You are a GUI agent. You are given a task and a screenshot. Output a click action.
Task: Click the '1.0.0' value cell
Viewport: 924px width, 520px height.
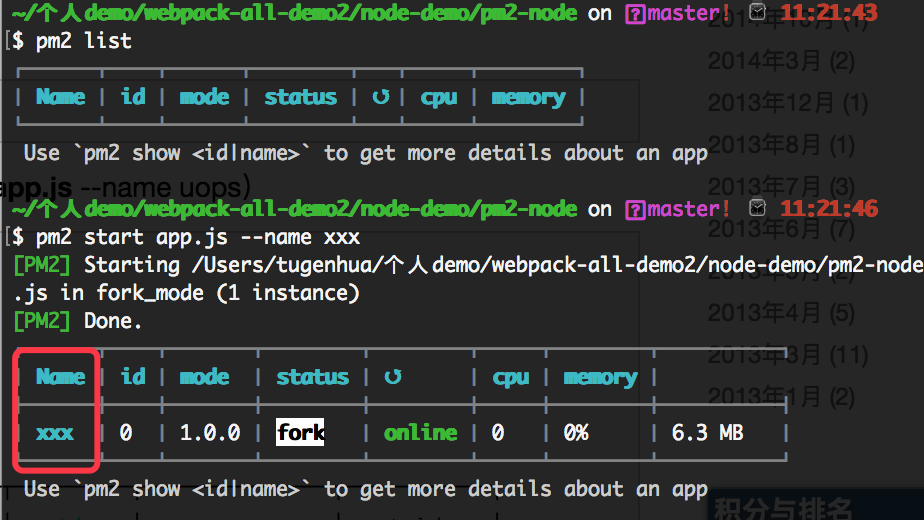pyautogui.click(x=210, y=433)
